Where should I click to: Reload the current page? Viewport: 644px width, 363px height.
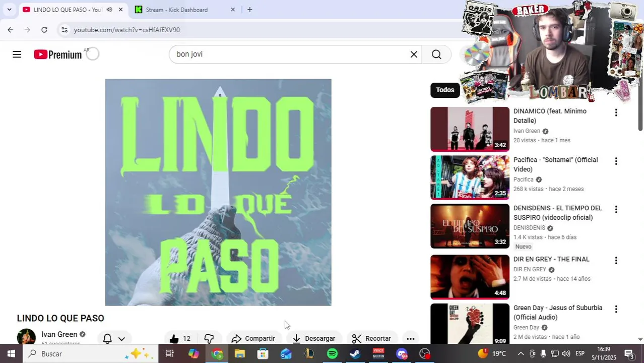pos(44,30)
